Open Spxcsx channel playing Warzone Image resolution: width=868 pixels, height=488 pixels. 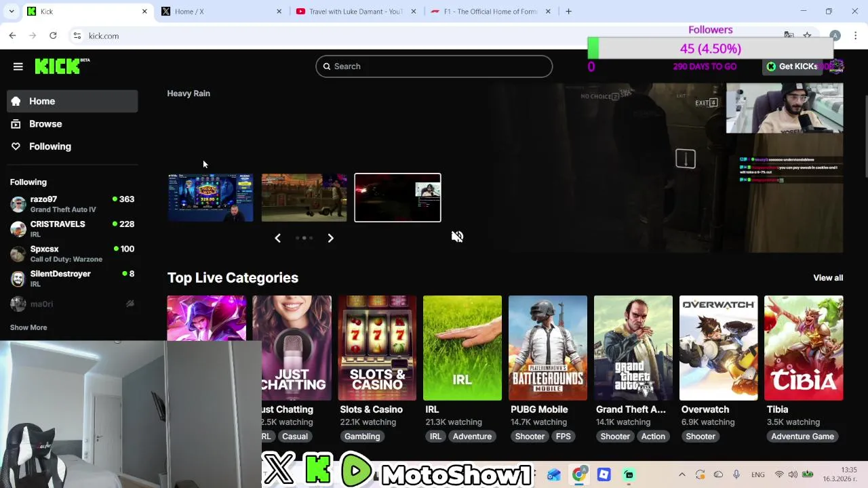[x=73, y=253]
